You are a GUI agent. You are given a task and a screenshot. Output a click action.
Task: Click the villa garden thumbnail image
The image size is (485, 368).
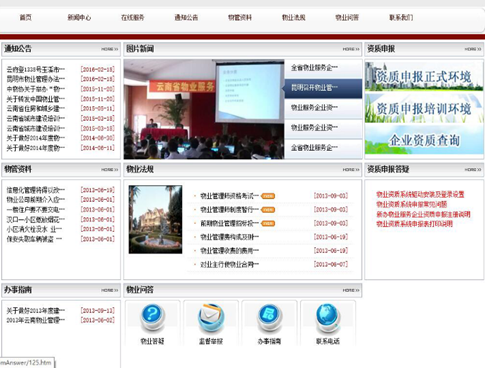click(155, 219)
